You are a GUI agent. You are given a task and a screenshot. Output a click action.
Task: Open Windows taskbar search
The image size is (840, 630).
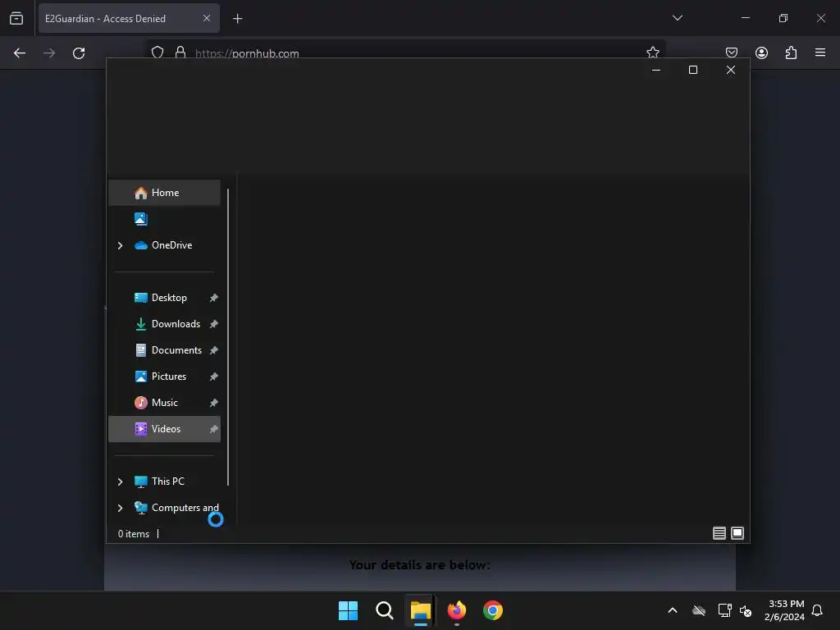tap(385, 610)
